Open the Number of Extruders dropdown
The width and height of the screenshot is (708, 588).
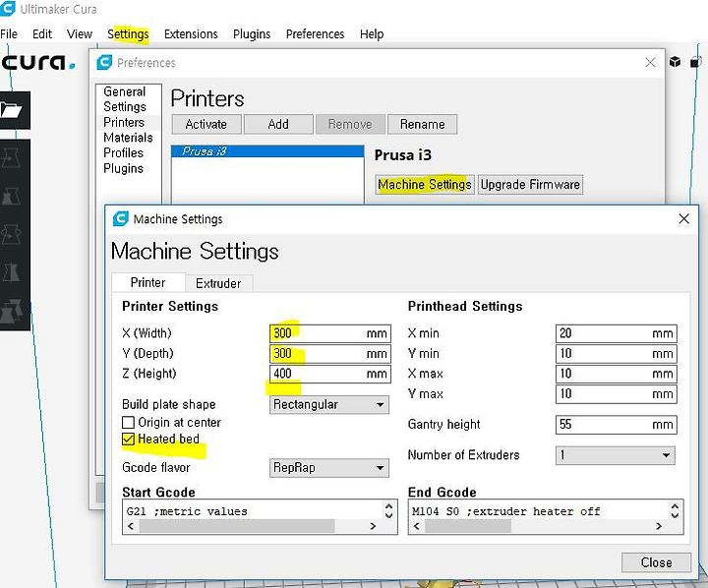(x=616, y=455)
